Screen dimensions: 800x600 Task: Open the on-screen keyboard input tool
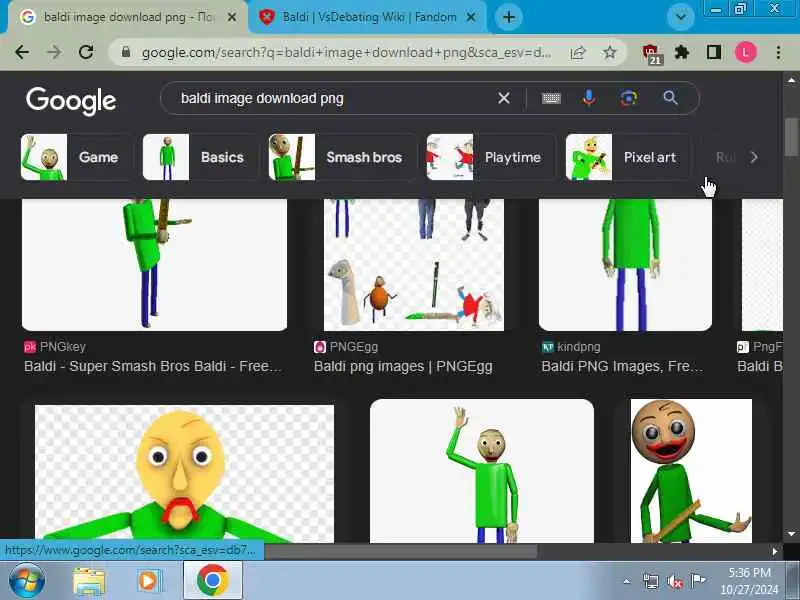pos(551,98)
